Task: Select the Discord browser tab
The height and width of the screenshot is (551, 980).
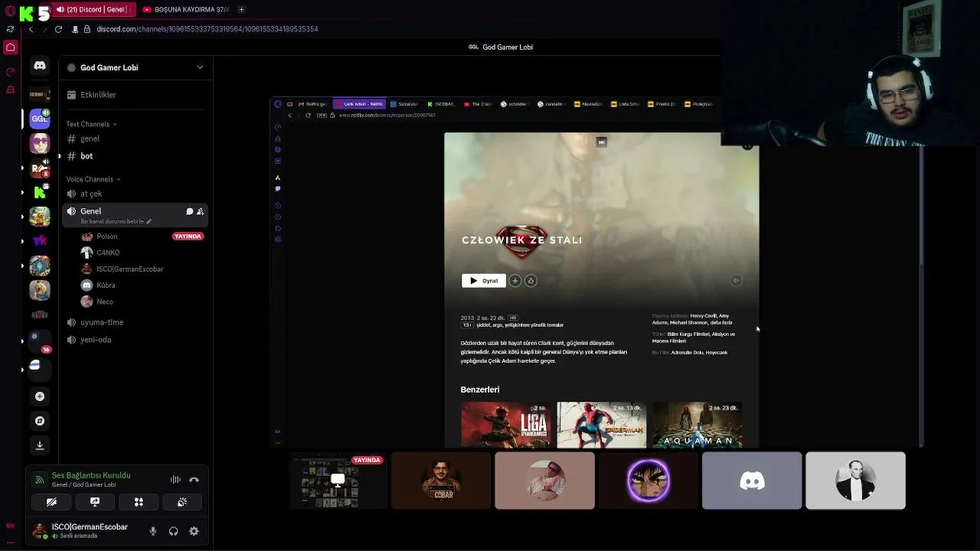Action: point(93,9)
